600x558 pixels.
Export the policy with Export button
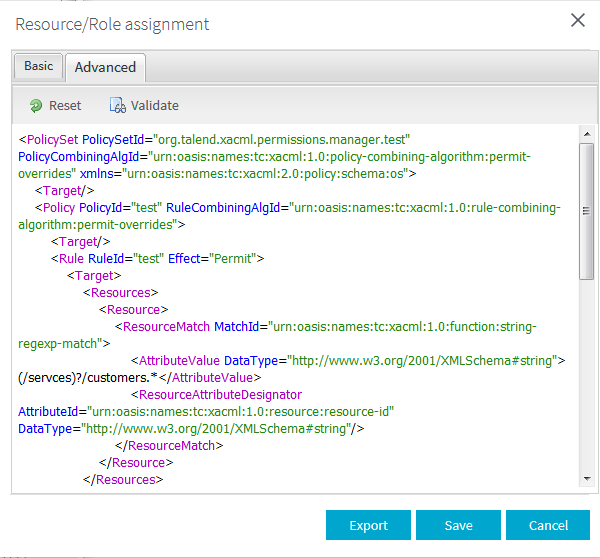368,525
